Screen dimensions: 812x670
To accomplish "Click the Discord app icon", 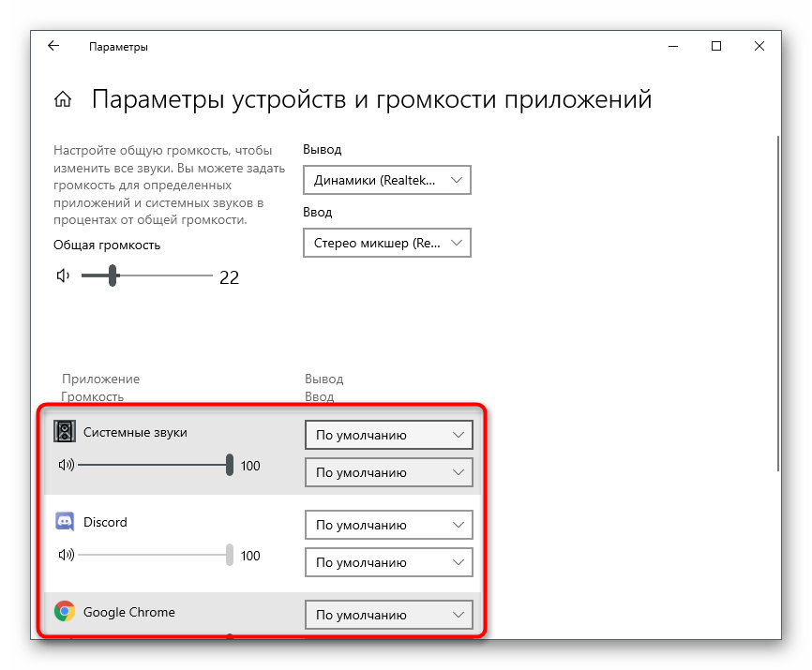I will (65, 522).
